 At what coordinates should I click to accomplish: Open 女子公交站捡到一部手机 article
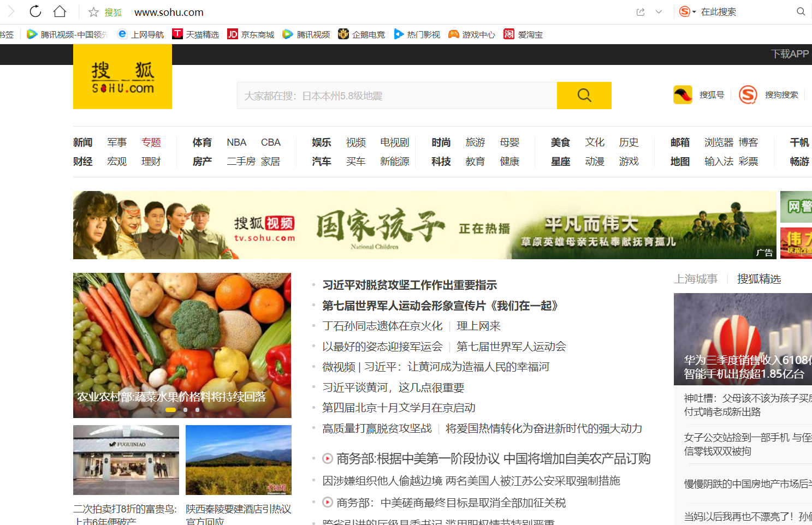point(748,444)
